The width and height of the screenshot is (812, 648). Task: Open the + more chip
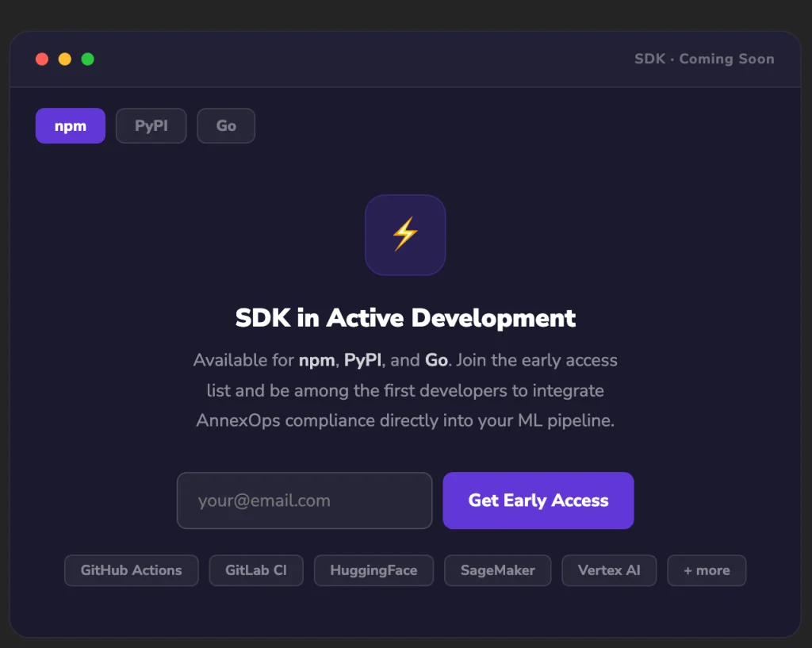point(707,570)
